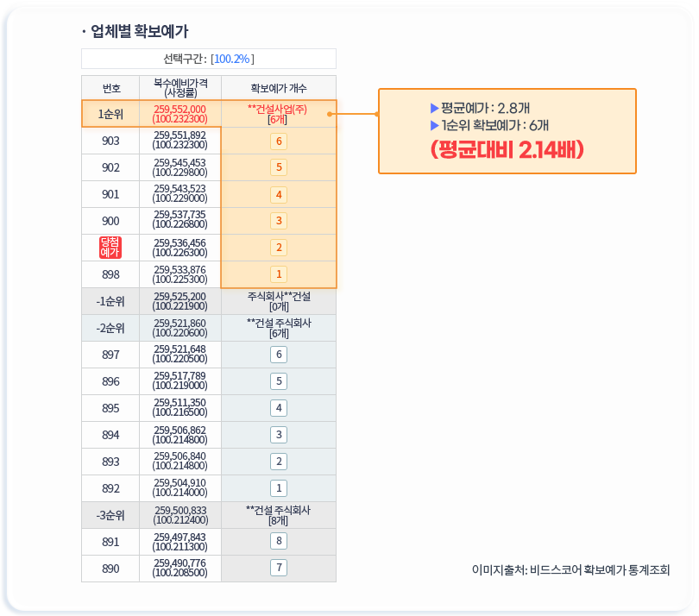The height and width of the screenshot is (616, 699).
Task: Click price cell 259,545,453
Action: coord(179,167)
